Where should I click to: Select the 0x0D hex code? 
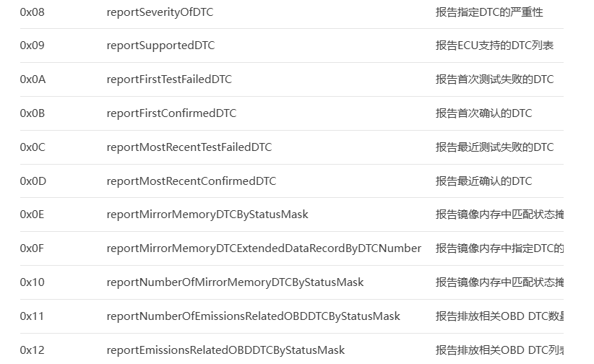[33, 181]
